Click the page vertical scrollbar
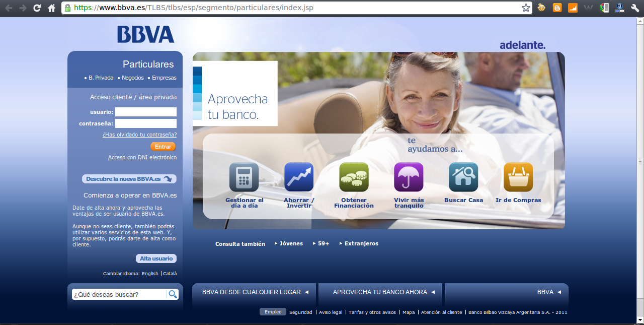The width and height of the screenshot is (644, 325). tap(640, 161)
